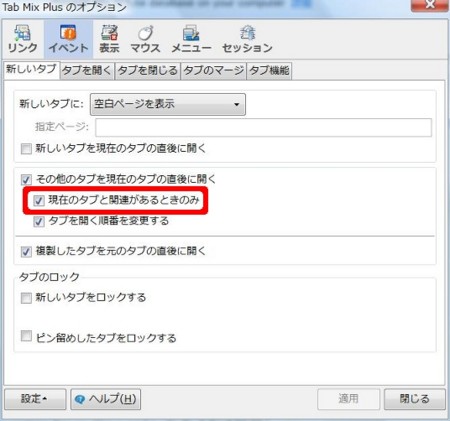
Task: Close the Tab Mix Plus options window
Action: tap(430, 5)
